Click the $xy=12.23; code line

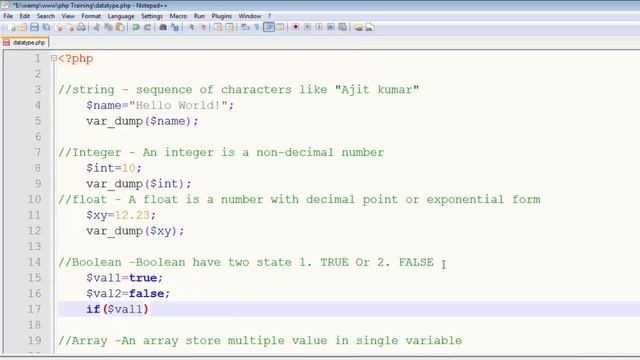click(x=121, y=215)
